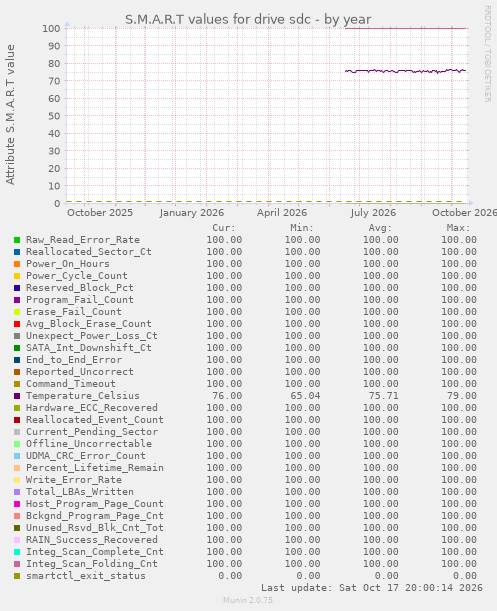Screen dimensions: 497x611
Task: Click the Offline_Uncorrectable label
Action: pos(88,444)
